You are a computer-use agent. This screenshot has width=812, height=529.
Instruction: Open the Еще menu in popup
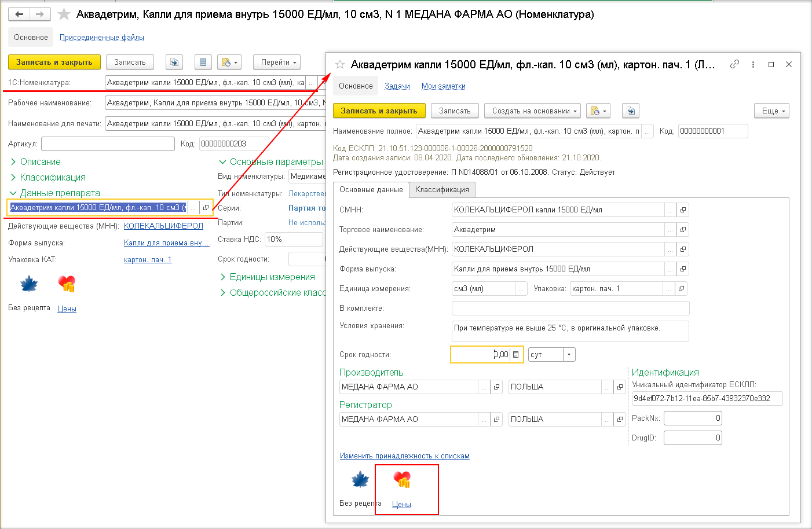pos(772,111)
